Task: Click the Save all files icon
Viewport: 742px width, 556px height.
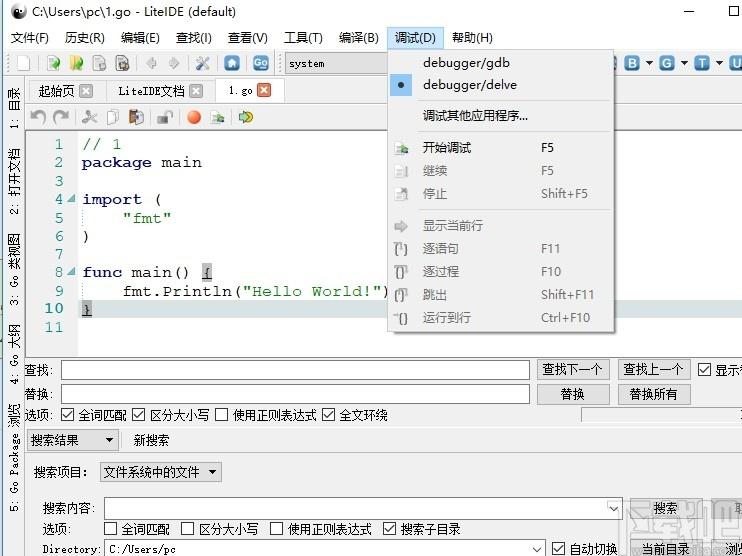Action: click(x=123, y=63)
